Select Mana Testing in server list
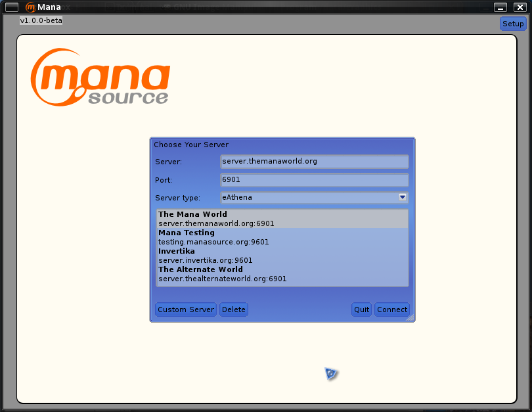This screenshot has width=532, height=412. pos(187,233)
